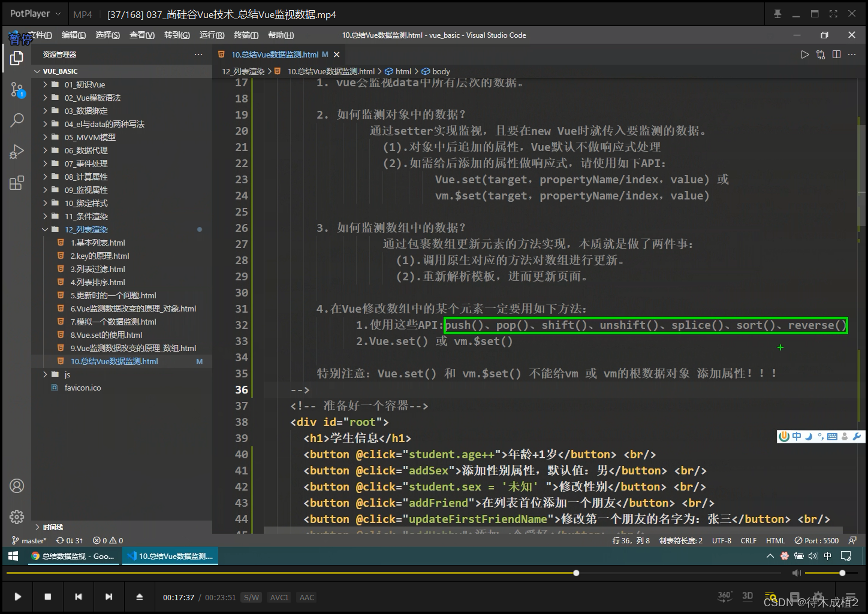The height and width of the screenshot is (614, 868).
Task: Open the 查看(V) menu
Action: pyautogui.click(x=142, y=35)
